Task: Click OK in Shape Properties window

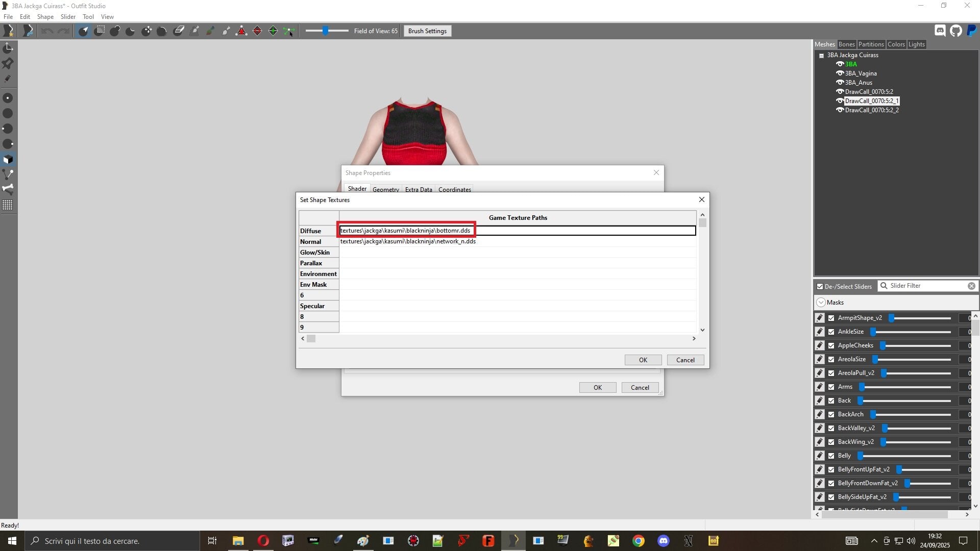Action: pyautogui.click(x=598, y=387)
